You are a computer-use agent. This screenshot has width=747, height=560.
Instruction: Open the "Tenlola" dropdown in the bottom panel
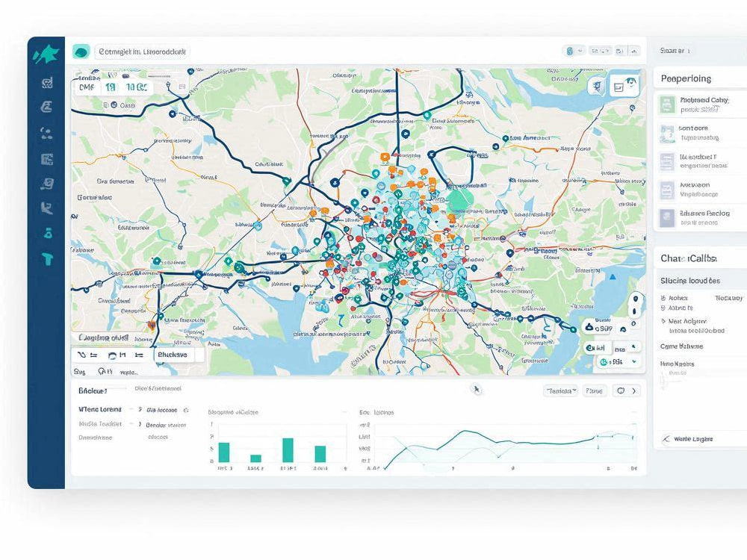[x=561, y=391]
